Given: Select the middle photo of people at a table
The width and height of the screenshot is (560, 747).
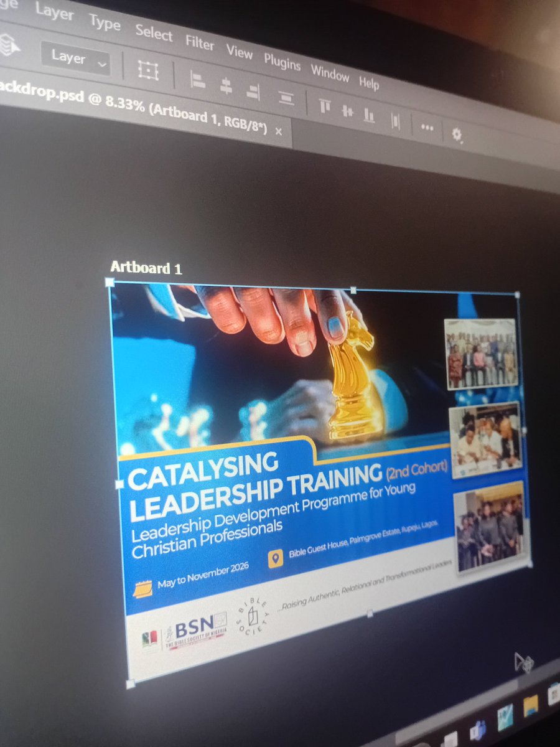Looking at the screenshot, I should point(486,439).
